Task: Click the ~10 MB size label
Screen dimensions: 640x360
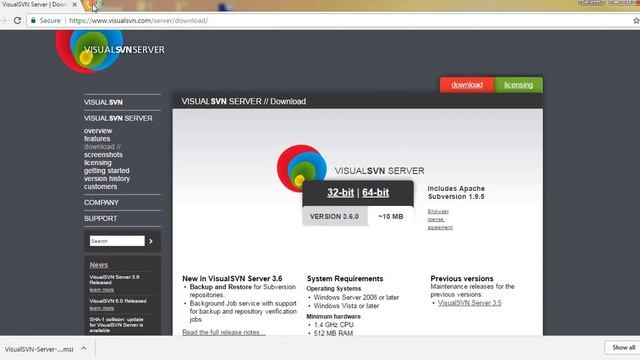Action: click(391, 216)
